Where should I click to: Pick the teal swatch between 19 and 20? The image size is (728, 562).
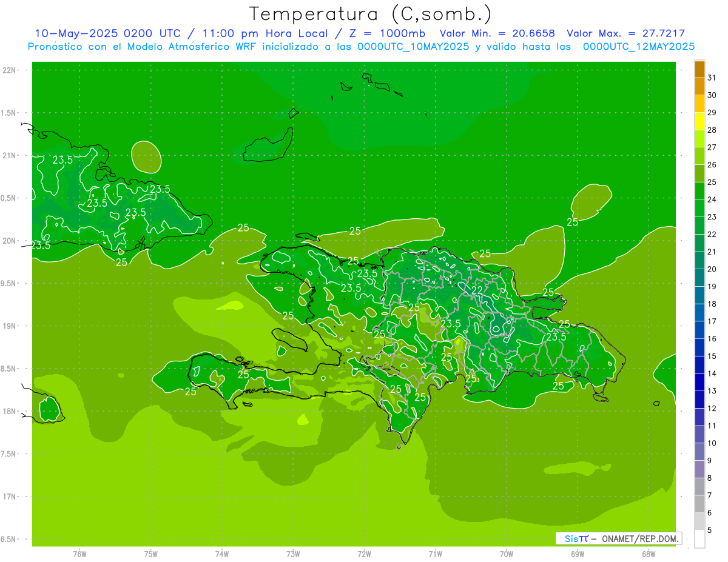point(699,278)
